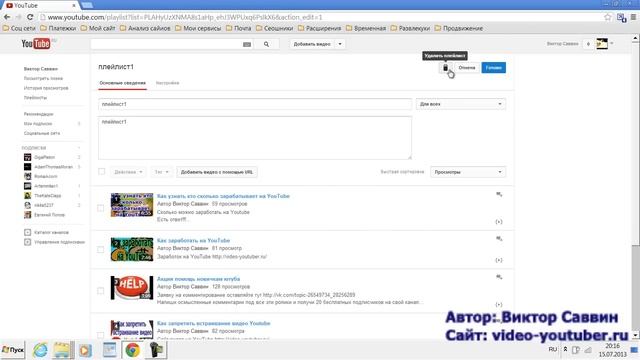Open the 'Для всех' privacy dropdown
Image resolution: width=640 pixels, height=360 pixels.
pyautogui.click(x=460, y=104)
